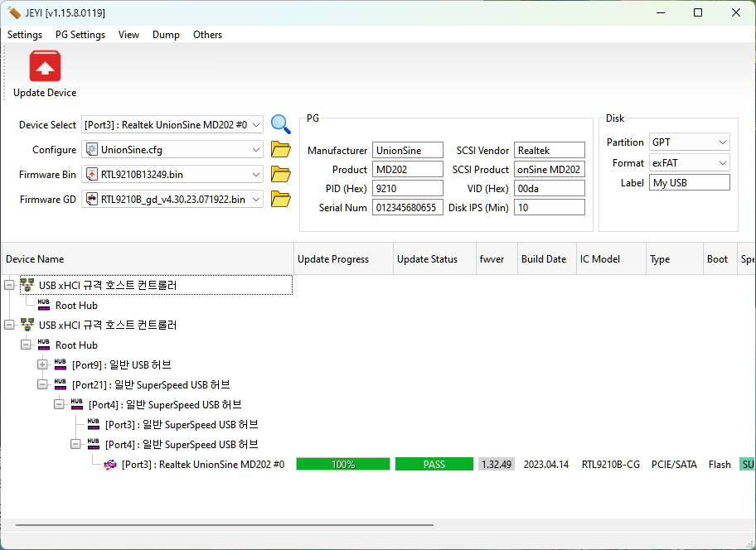The height and width of the screenshot is (550, 756).
Task: Open Firmware Bin dropdown
Action: tap(172, 174)
